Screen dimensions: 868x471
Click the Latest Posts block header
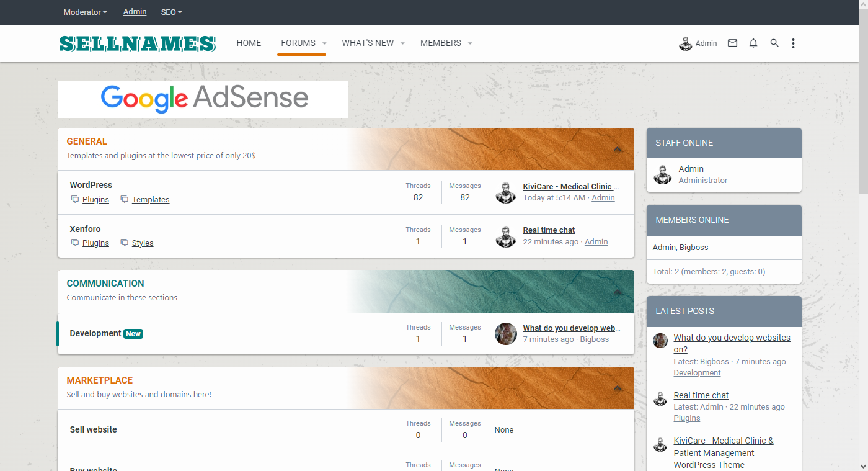tap(724, 312)
